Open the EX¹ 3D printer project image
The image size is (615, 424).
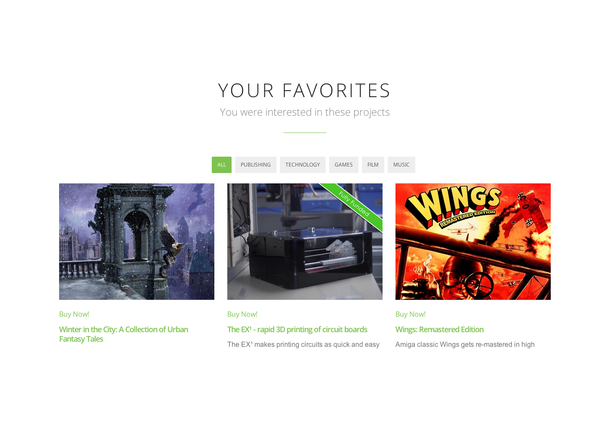pos(305,242)
